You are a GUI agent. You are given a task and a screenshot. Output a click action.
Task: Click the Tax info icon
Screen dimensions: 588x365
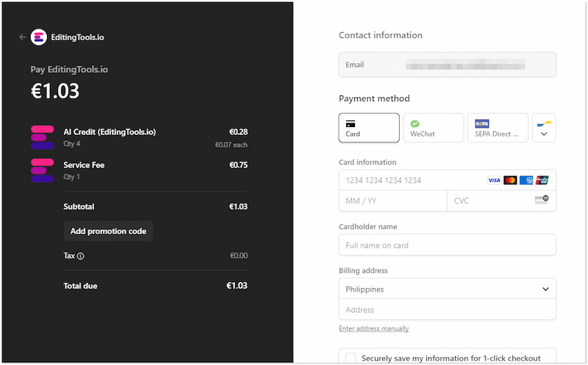81,256
